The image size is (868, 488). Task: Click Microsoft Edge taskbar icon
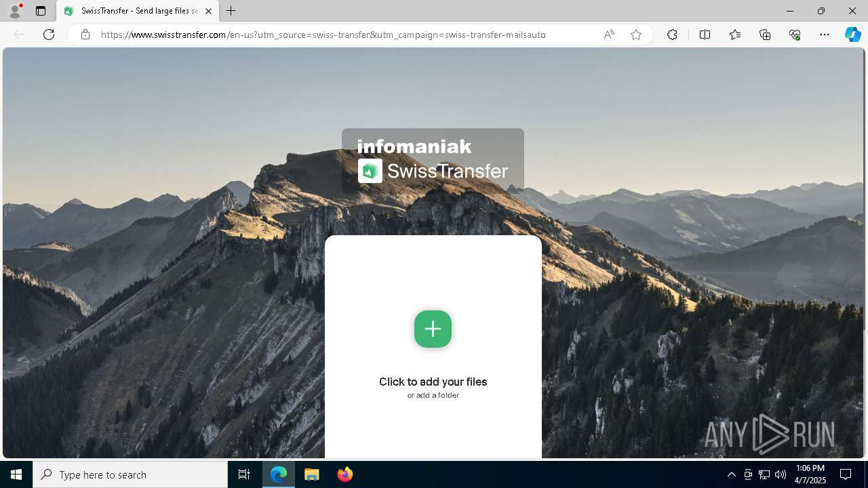click(279, 474)
